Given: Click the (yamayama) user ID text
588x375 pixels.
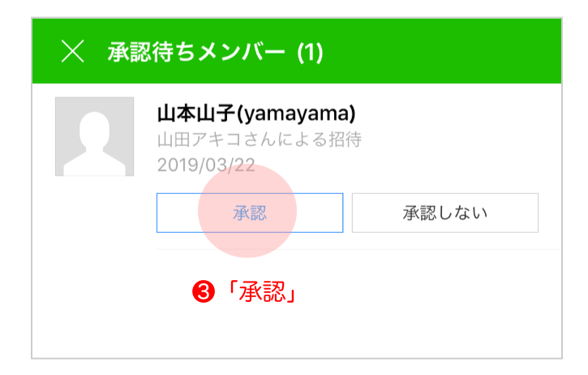Looking at the screenshot, I should [296, 114].
